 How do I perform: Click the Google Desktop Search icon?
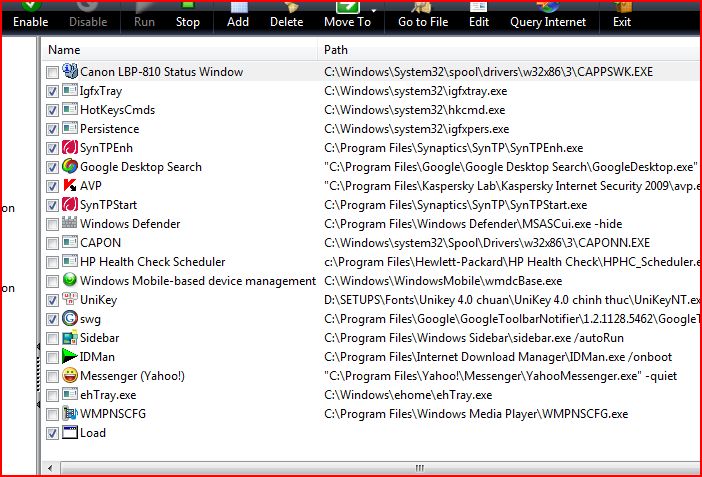pyautogui.click(x=70, y=167)
